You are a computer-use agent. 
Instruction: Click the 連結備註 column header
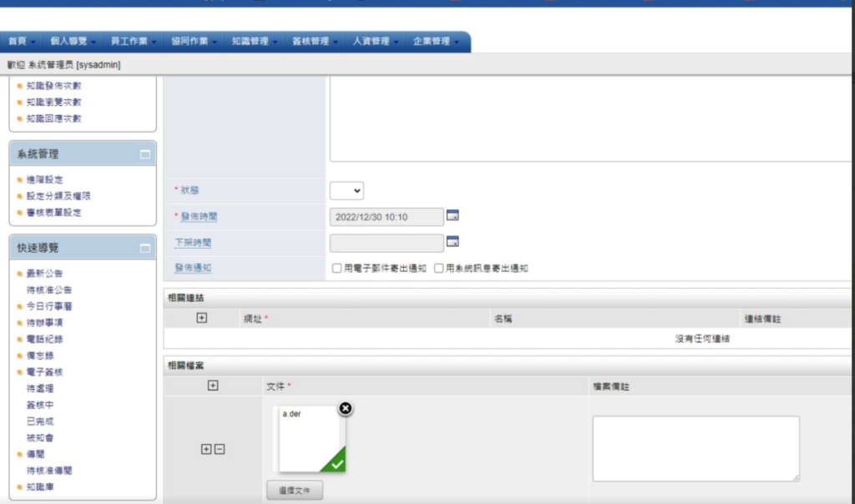[x=763, y=319]
